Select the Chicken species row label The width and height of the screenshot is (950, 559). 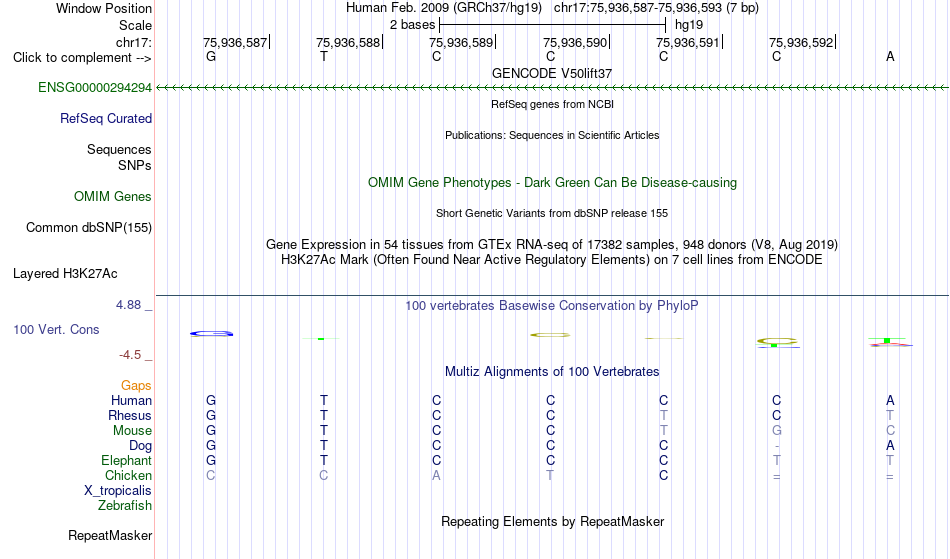coord(128,475)
